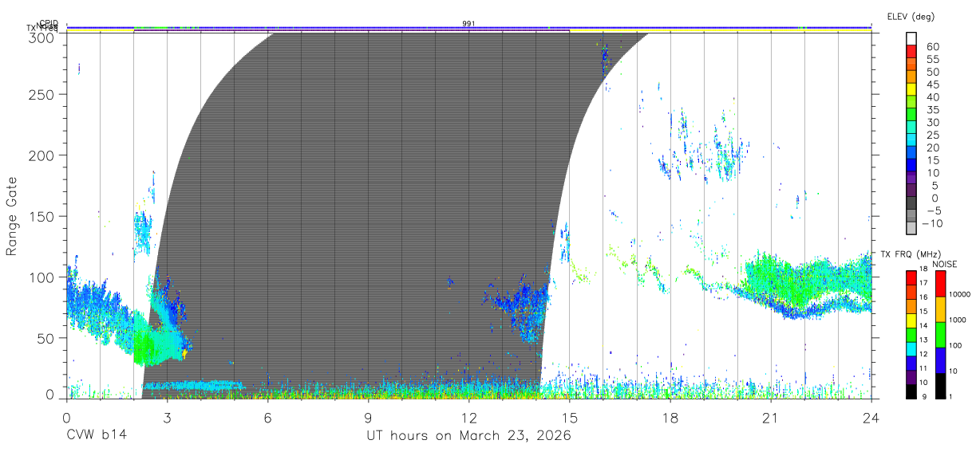Select the '40' value on ELEV scale
This screenshot has width=980, height=452.
933,96
